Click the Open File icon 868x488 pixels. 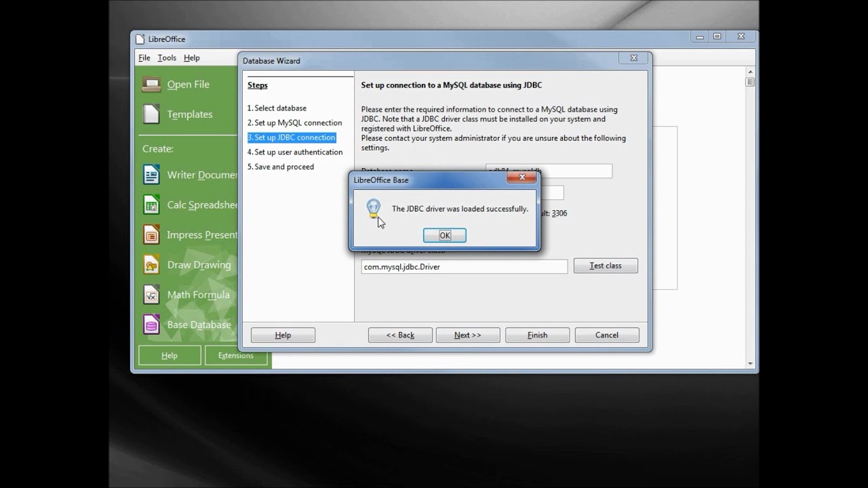click(x=151, y=85)
